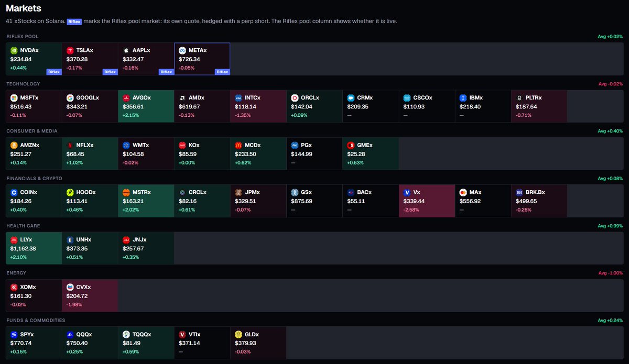The image size is (629, 364).
Task: Click the Funds Avg +0.24% value
Action: 610,320
